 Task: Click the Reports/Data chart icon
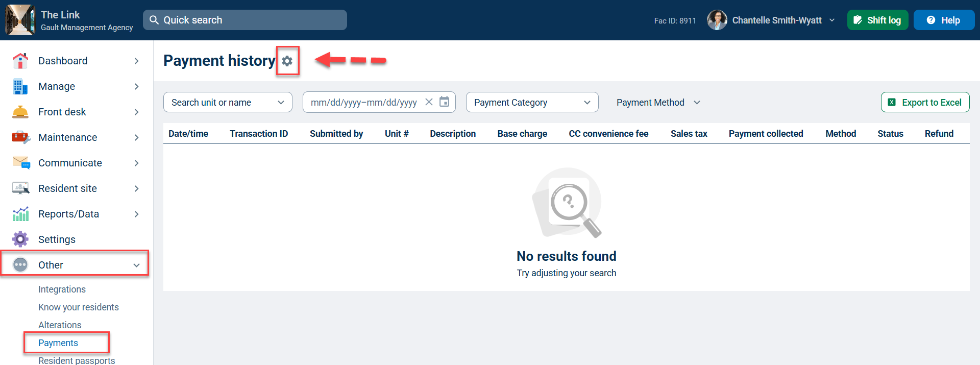[20, 214]
